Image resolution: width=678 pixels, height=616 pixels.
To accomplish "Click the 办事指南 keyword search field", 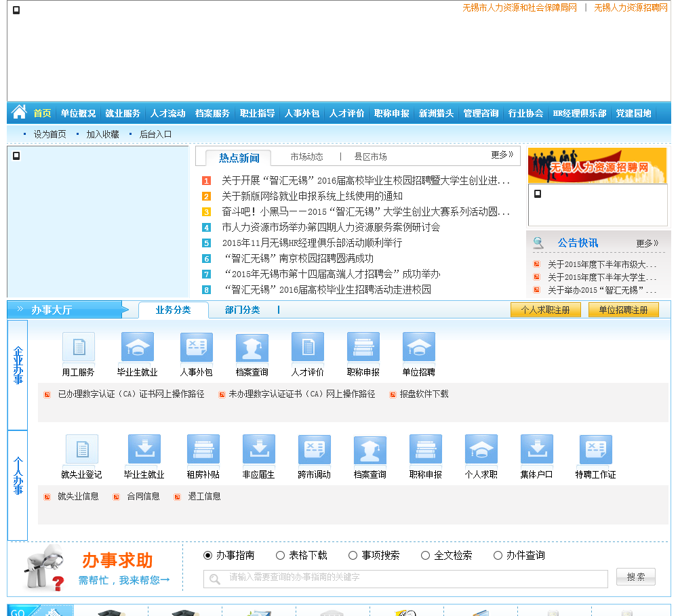I will (x=405, y=579).
